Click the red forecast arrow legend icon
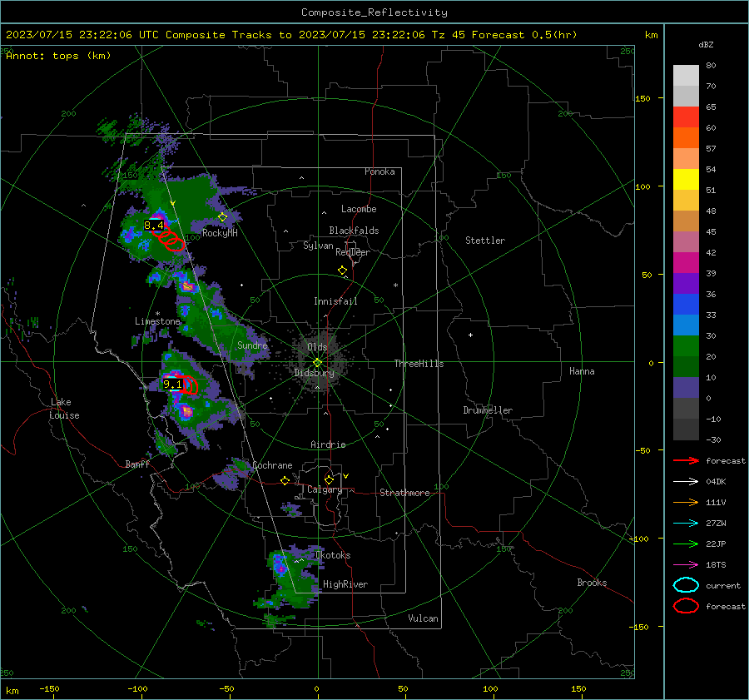The image size is (749, 700). pos(686,460)
